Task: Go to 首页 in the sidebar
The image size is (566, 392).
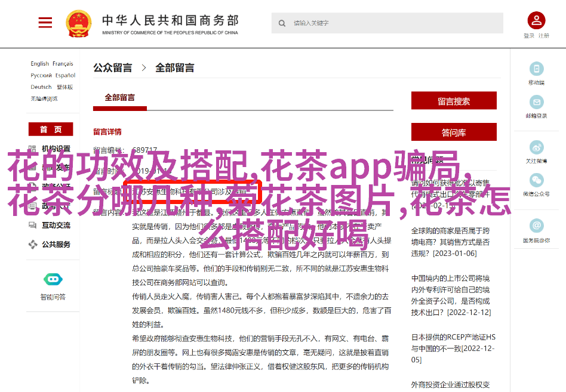Action: click(x=51, y=129)
